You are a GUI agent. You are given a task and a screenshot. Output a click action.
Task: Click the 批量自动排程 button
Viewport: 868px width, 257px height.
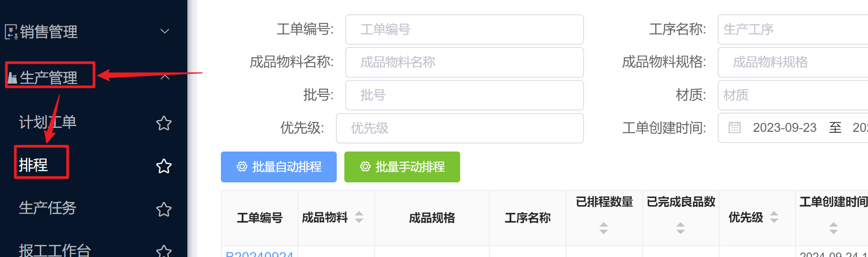279,167
